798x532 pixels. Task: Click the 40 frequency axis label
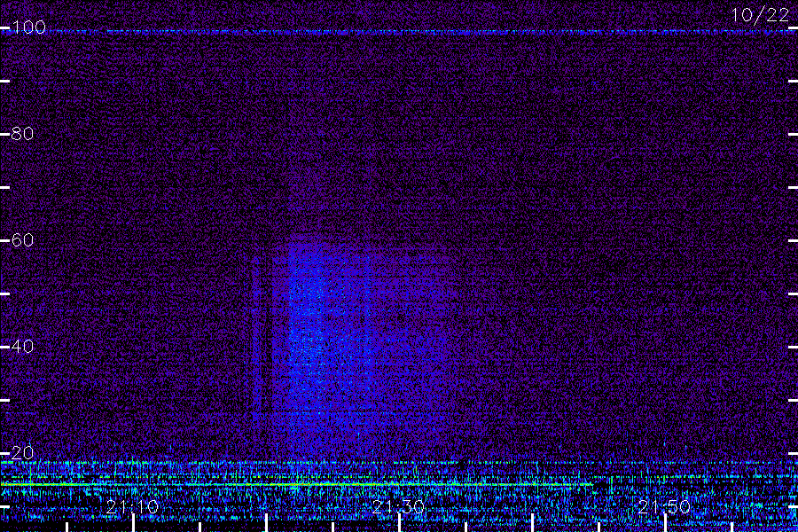coord(22,347)
